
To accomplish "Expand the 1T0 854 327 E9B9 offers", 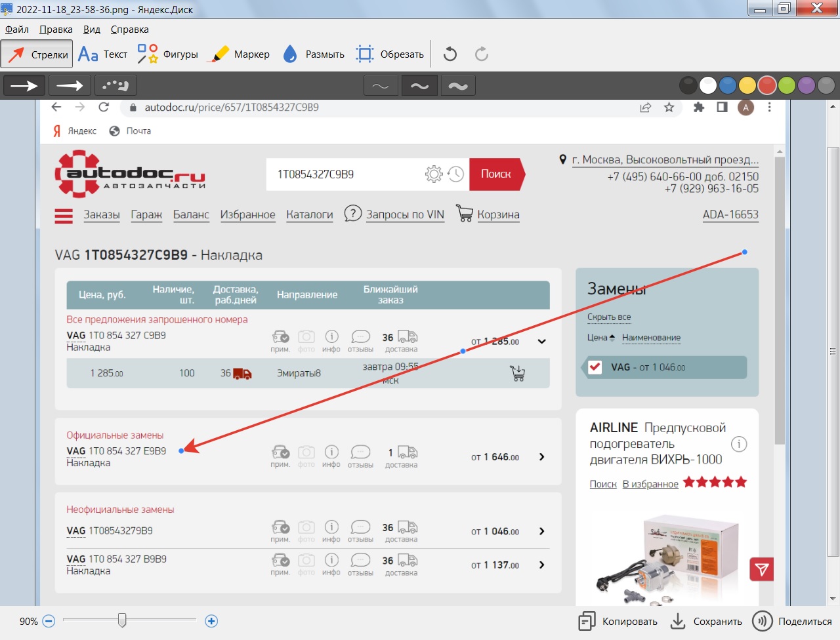I will pyautogui.click(x=542, y=457).
